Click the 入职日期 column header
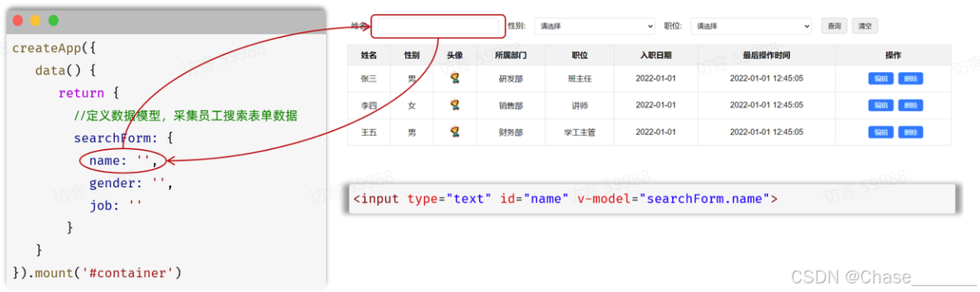 pos(656,55)
